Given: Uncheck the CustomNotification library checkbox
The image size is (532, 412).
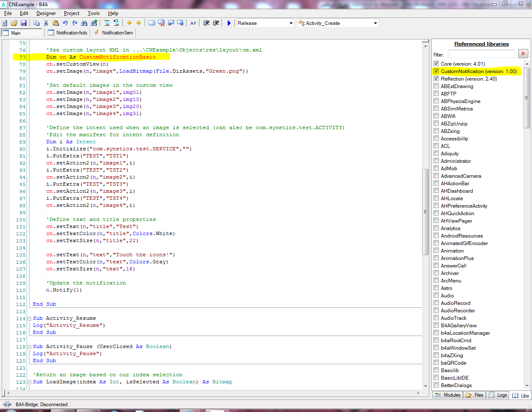Looking at the screenshot, I should coord(436,71).
